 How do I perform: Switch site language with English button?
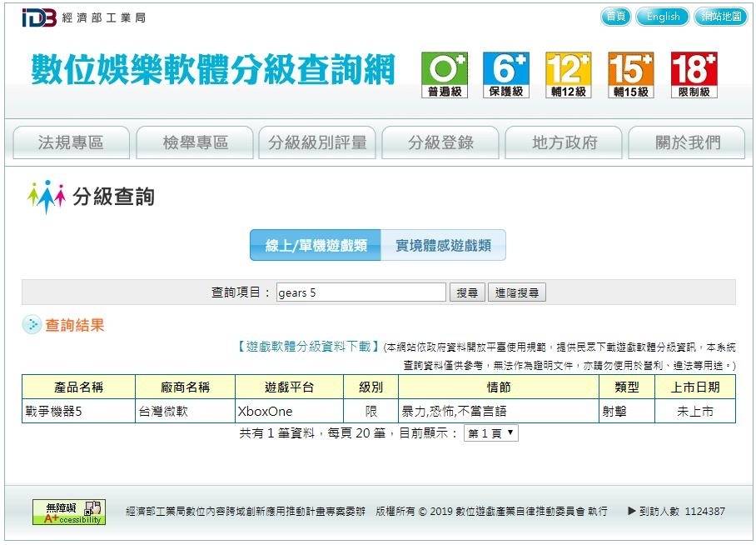pos(663,17)
